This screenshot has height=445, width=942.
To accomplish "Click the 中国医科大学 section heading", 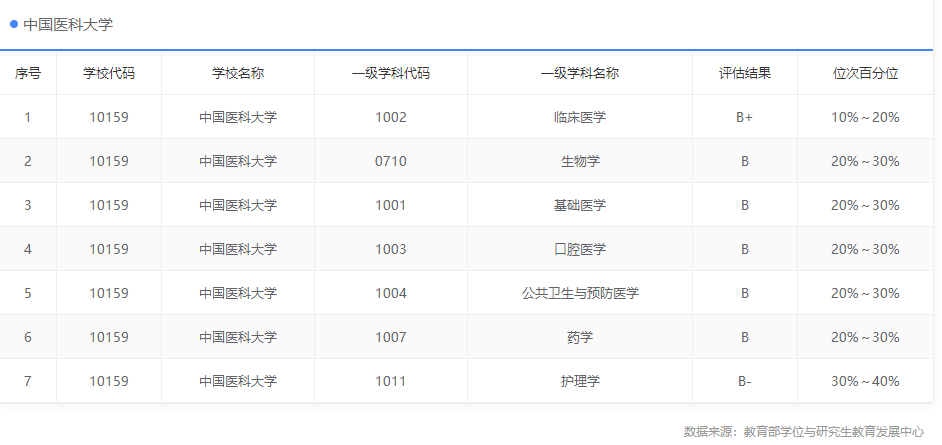I will (68, 25).
